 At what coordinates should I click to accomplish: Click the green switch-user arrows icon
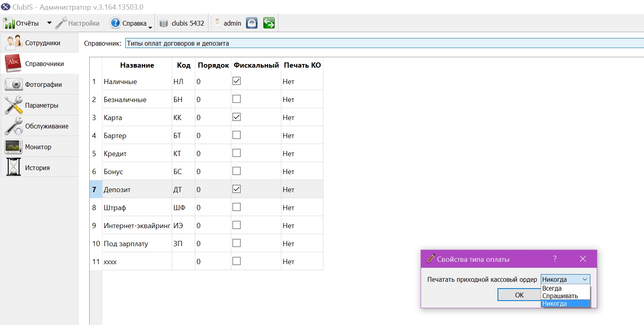[269, 23]
